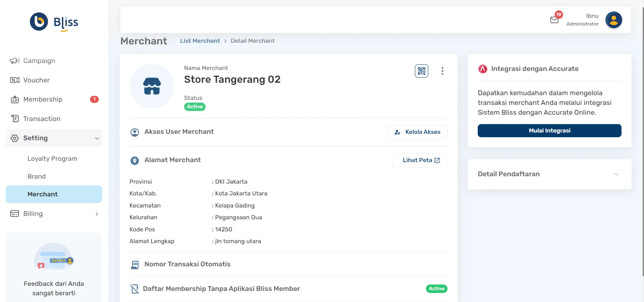Select Loyalty Program under Setting

(x=52, y=159)
